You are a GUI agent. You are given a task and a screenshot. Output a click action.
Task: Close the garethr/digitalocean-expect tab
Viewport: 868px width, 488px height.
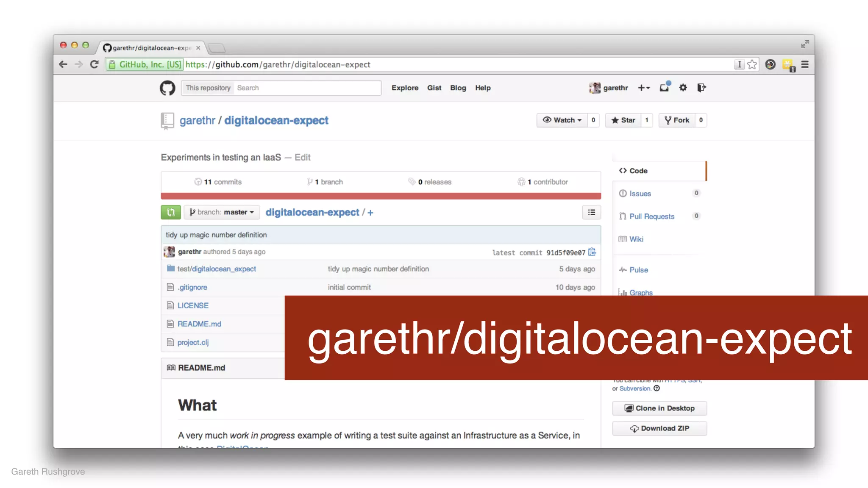198,48
